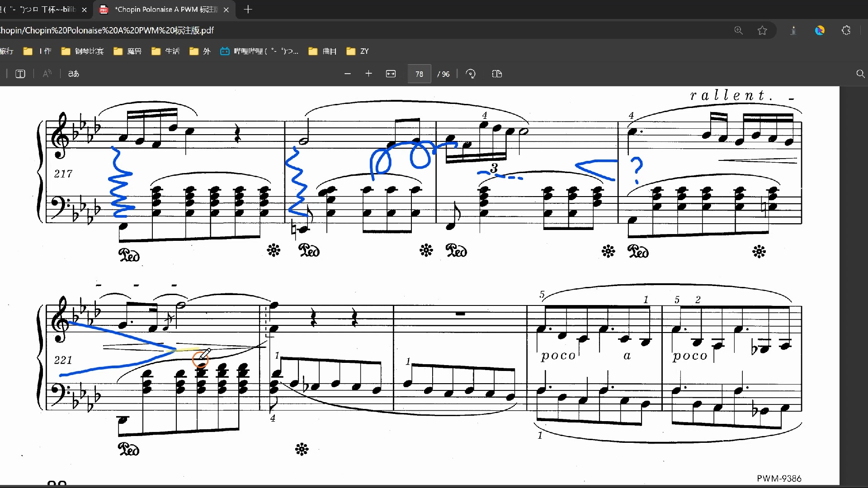
Task: Click the rotate page icon
Action: coord(471,74)
